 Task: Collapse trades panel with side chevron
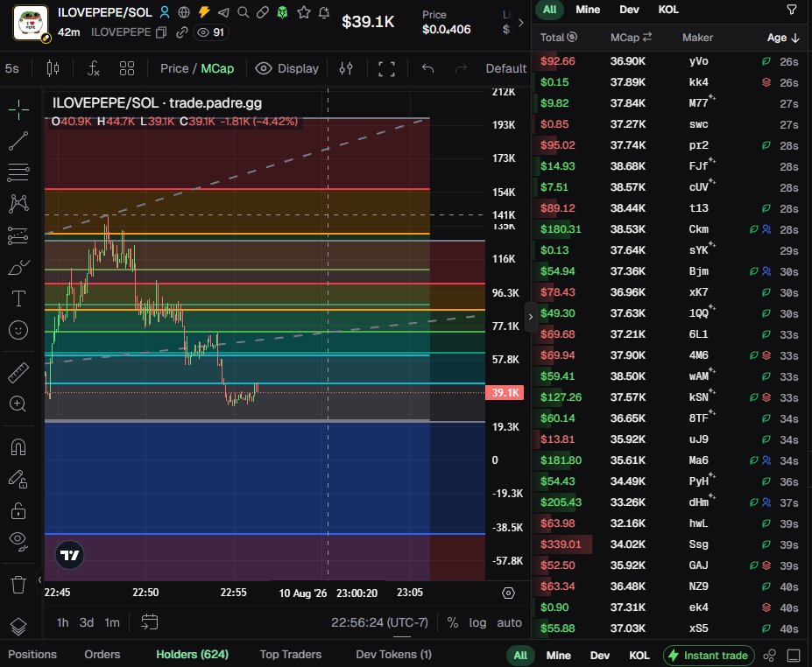[530, 317]
